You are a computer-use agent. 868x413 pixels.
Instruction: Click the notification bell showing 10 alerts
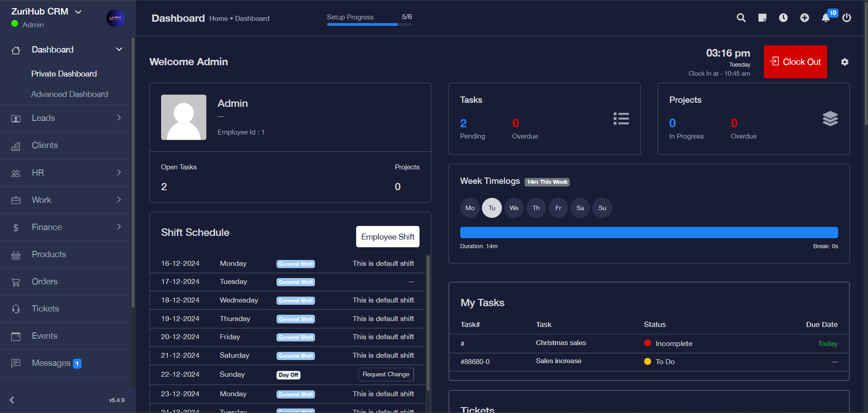826,19
